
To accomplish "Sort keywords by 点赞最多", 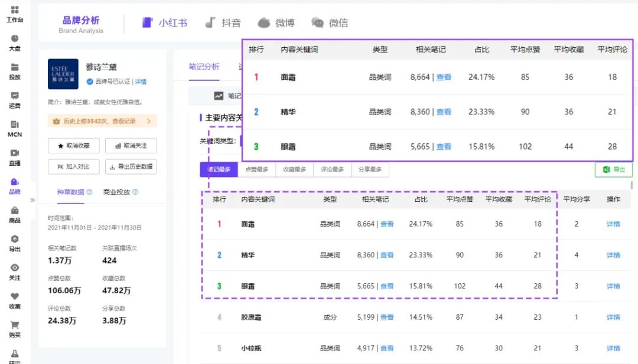I will point(257,169).
